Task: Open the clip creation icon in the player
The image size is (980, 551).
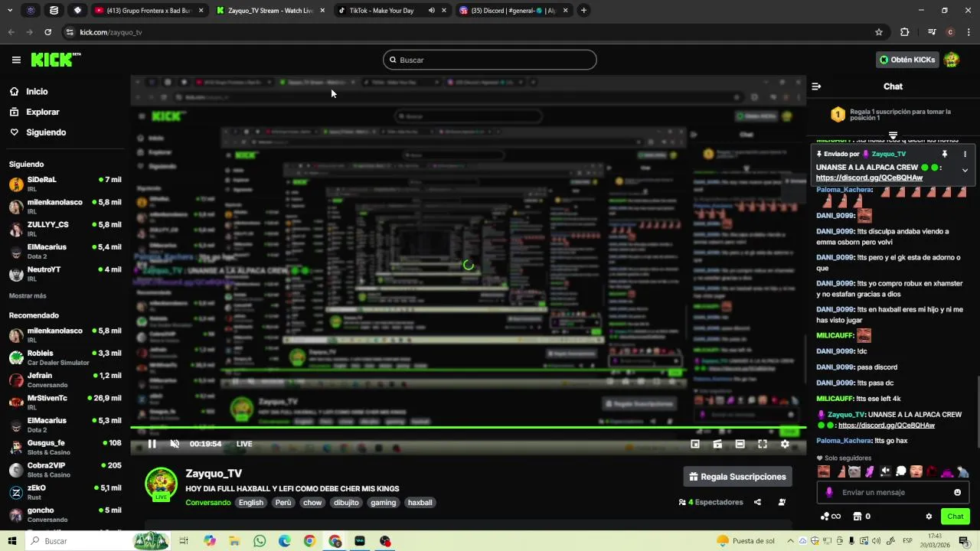Action: (x=717, y=444)
